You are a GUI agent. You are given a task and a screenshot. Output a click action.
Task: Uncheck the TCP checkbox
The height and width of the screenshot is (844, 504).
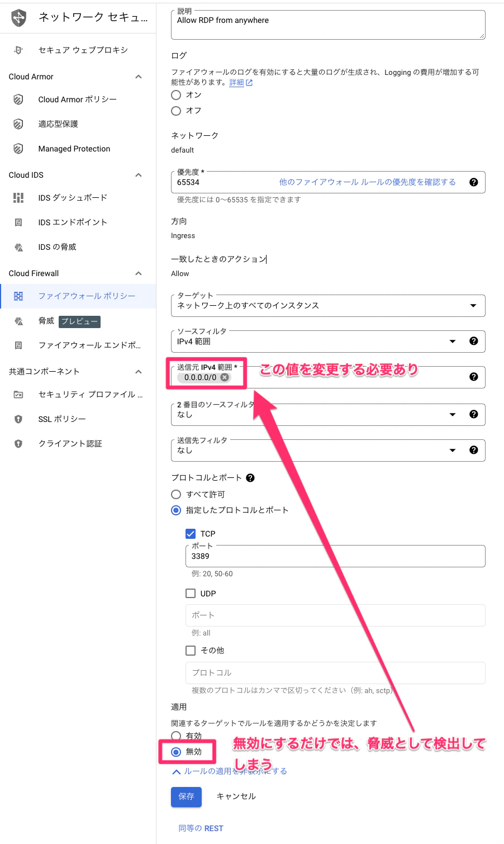(191, 534)
